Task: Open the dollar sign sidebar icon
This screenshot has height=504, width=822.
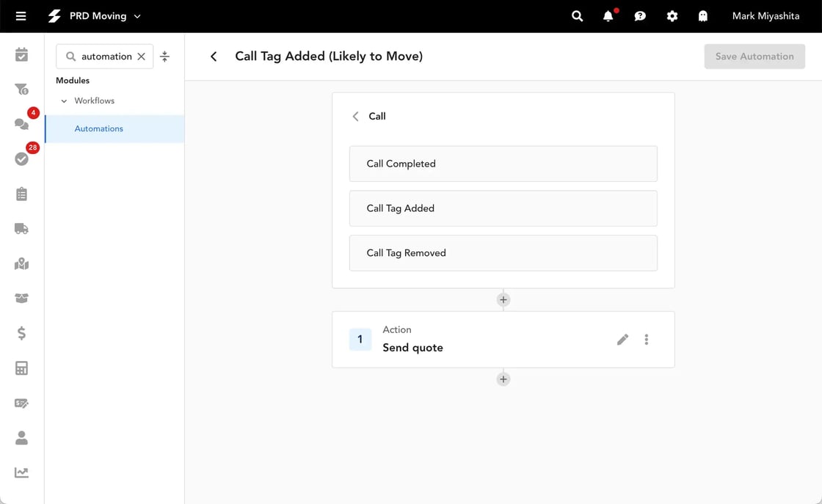Action: tap(21, 333)
